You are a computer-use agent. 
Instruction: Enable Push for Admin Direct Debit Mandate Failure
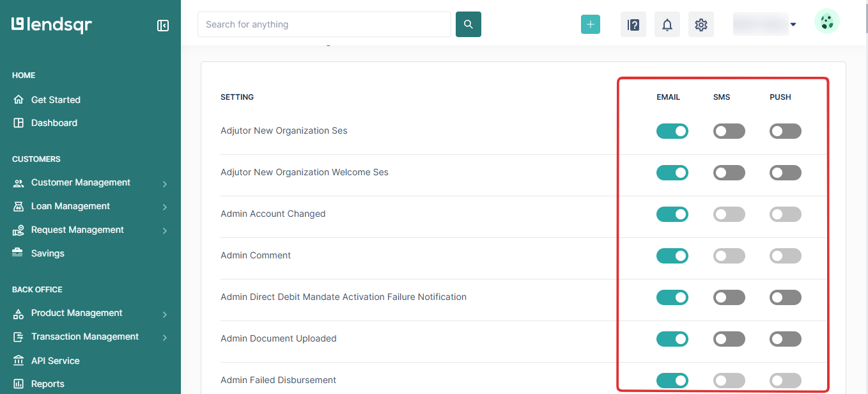(x=786, y=297)
